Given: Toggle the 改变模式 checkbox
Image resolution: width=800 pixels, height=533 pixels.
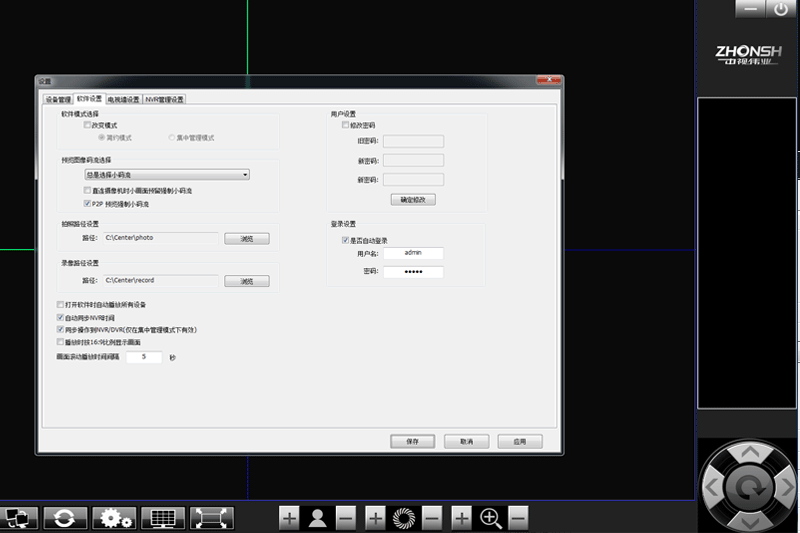Looking at the screenshot, I should 87,125.
